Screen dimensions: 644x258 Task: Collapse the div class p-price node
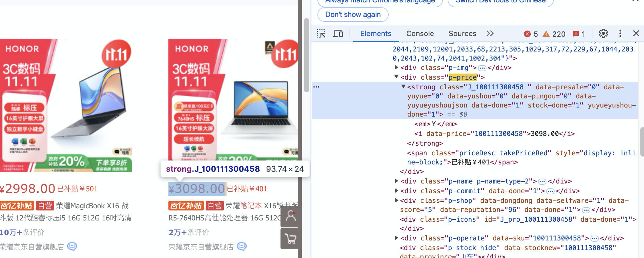pyautogui.click(x=396, y=77)
